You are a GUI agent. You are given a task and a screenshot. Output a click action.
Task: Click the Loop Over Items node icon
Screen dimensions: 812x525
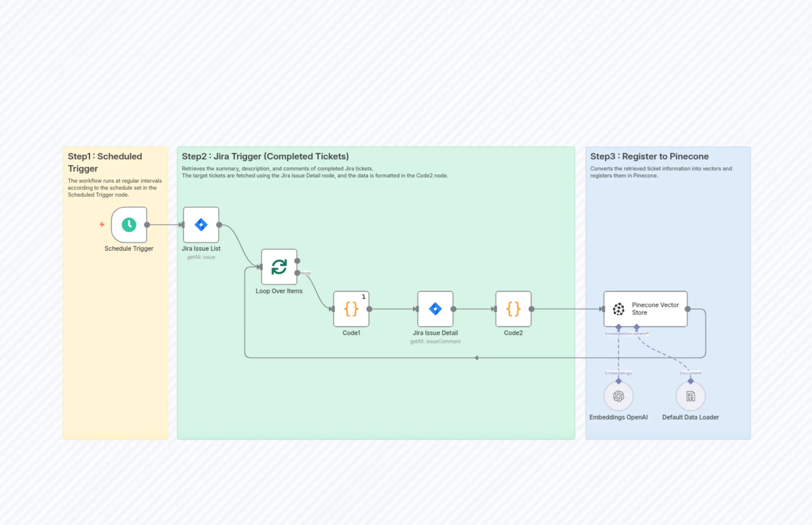pyautogui.click(x=279, y=267)
